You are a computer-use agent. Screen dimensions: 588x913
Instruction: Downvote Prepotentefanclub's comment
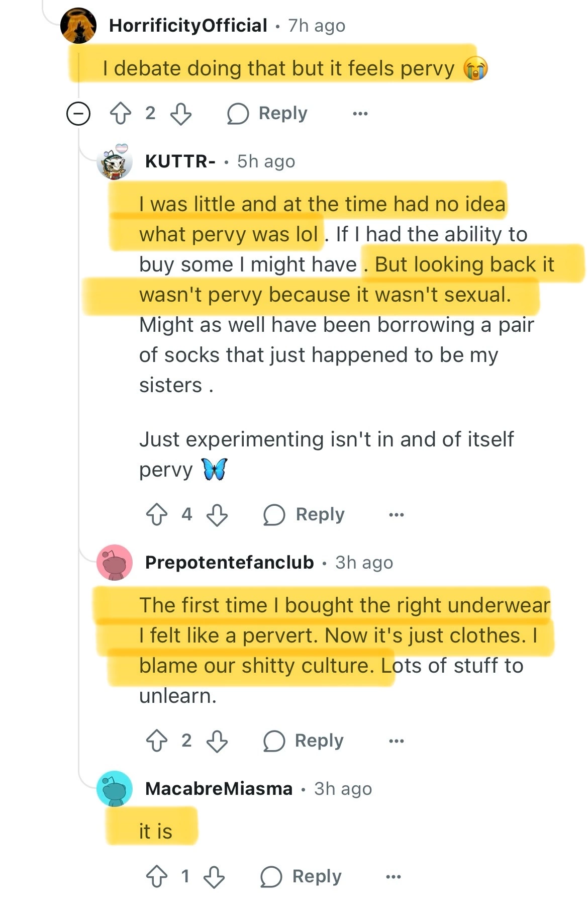[218, 741]
